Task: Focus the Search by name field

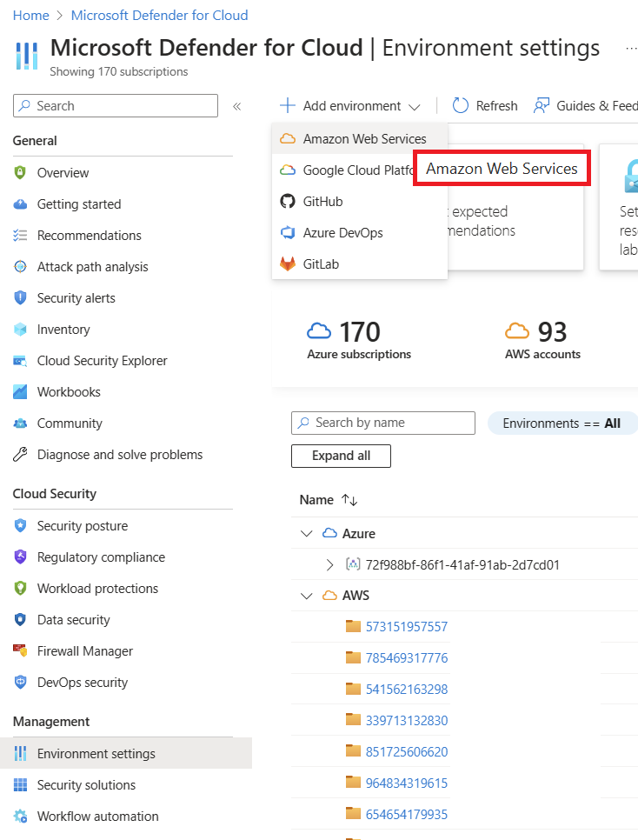Action: point(383,423)
